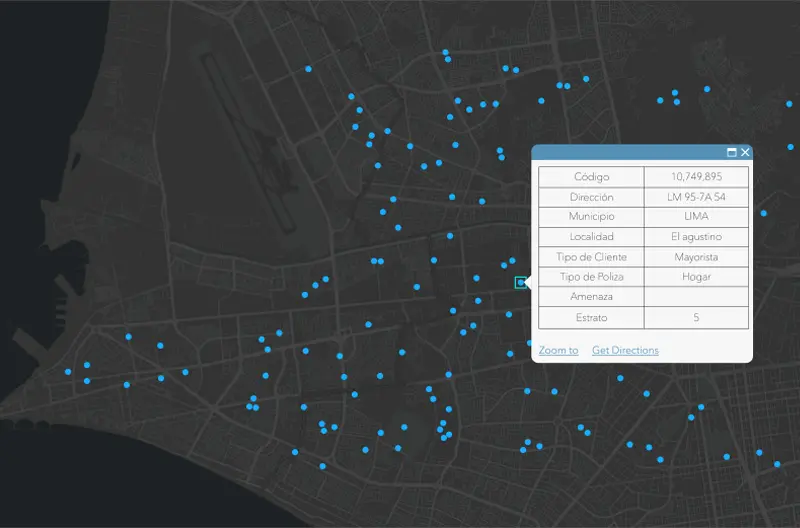The width and height of the screenshot is (800, 528).
Task: Close the feature info popup
Action: point(745,152)
